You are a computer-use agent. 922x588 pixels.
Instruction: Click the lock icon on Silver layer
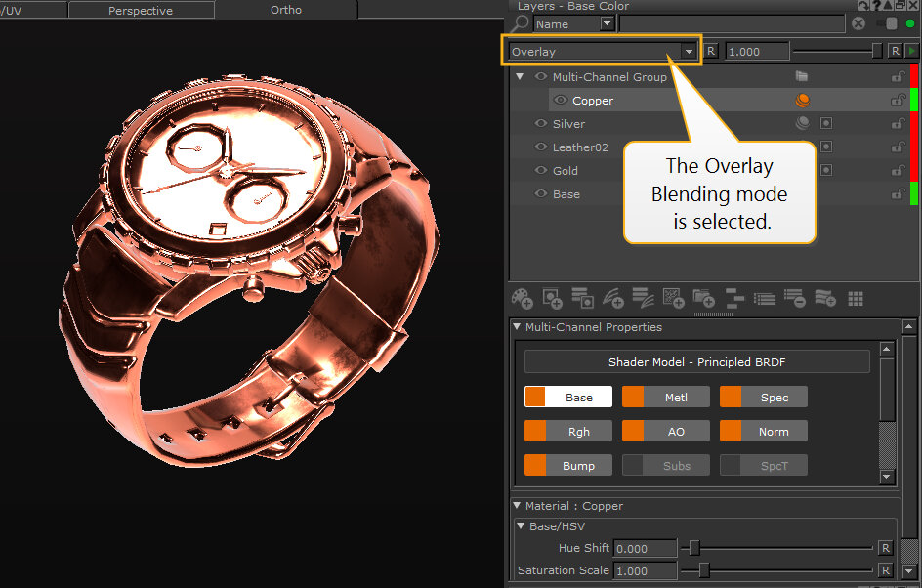pos(897,124)
